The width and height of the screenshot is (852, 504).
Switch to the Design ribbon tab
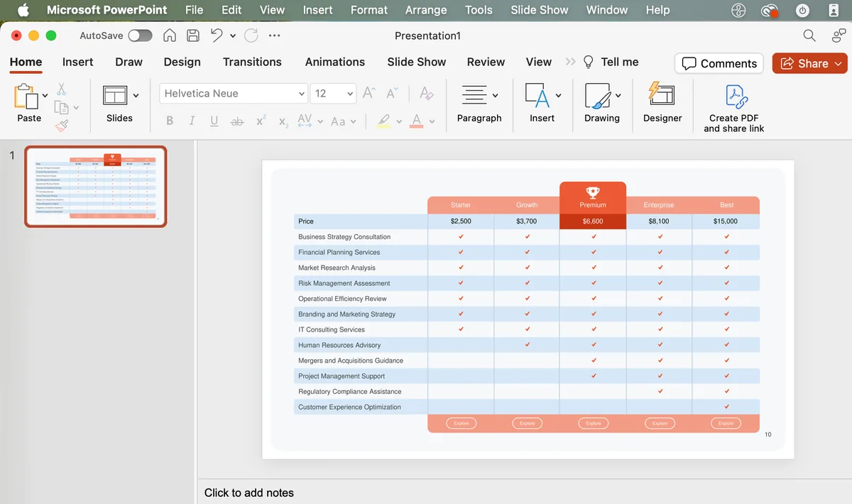[x=182, y=62]
